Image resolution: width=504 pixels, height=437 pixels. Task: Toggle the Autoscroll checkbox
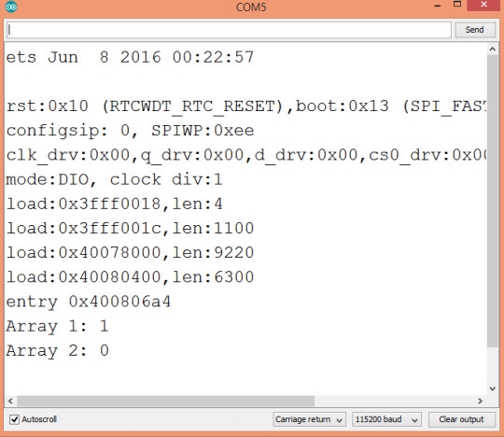14,419
